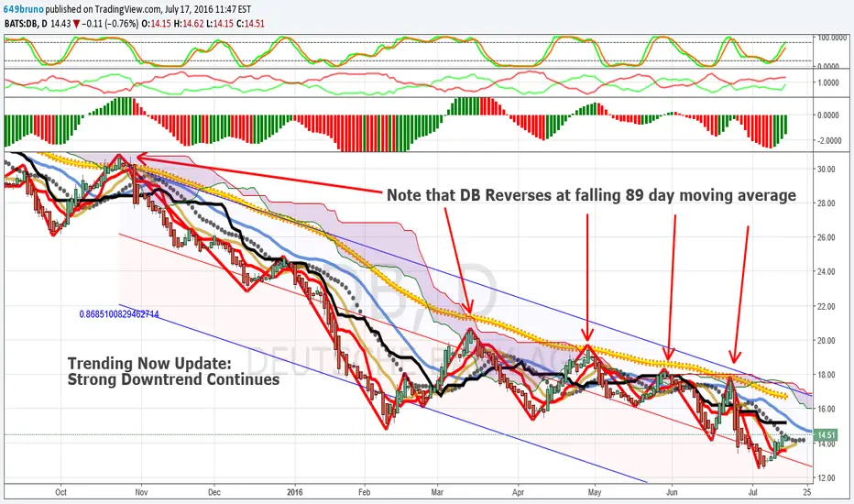
Task: Click the Apr label on the time axis
Action: point(518,493)
